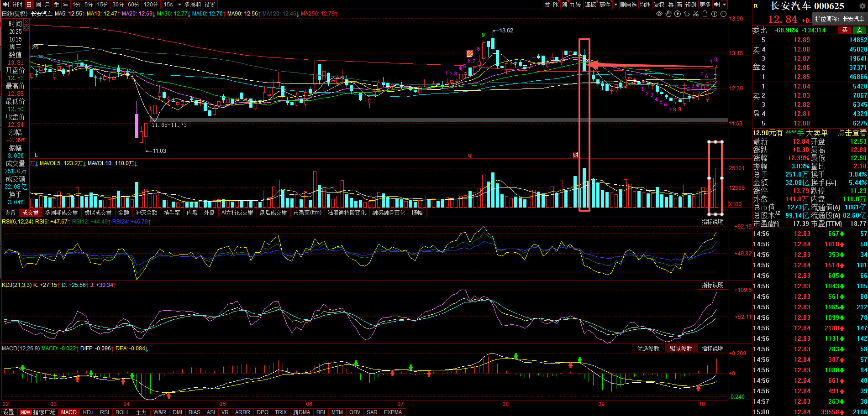Image resolution: width=868 pixels, height=416 pixels.
Task: Open AI立桩成交量 volume tab
Action: pos(237,213)
